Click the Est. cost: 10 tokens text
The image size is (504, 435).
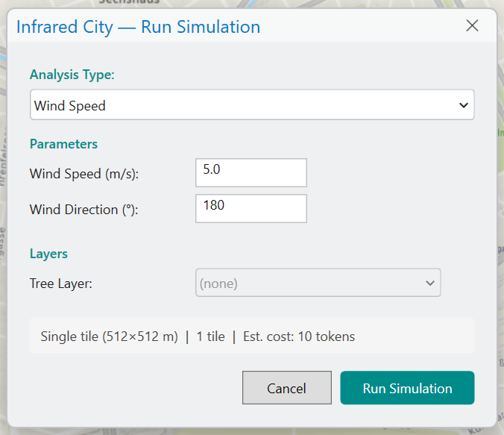[x=299, y=337]
